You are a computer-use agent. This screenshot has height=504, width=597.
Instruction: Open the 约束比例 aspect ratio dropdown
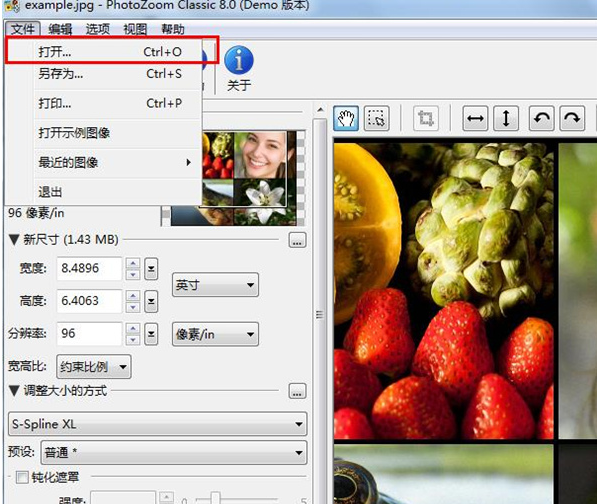94,367
